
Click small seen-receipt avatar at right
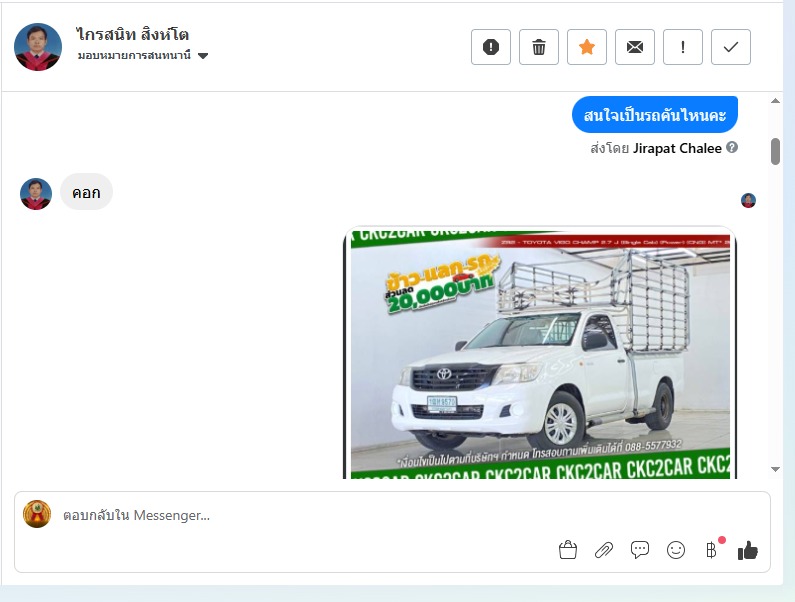[x=748, y=200]
